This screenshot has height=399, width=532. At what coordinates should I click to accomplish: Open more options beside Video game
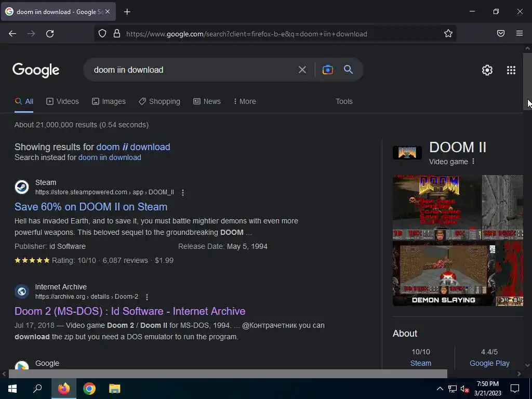tap(473, 162)
